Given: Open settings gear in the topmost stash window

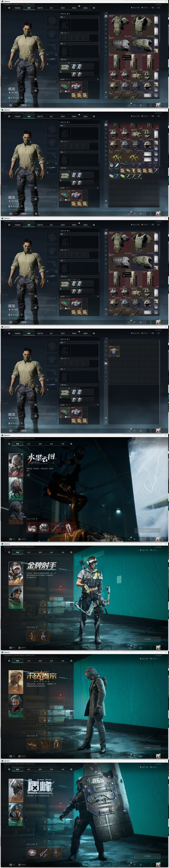Looking at the screenshot, I should pos(159,8).
